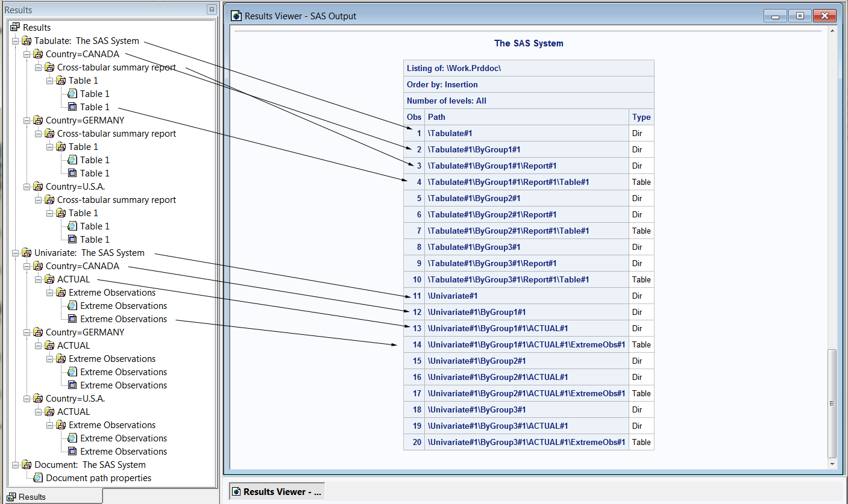The image size is (848, 504).
Task: Click ACTUAL folder icon under Univariate Country=GERMANY
Action: (49, 346)
